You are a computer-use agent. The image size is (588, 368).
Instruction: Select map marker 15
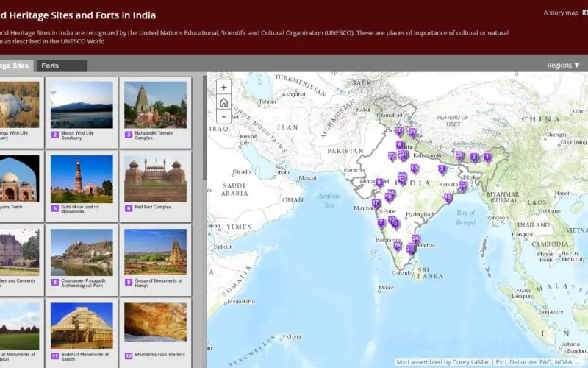click(389, 197)
